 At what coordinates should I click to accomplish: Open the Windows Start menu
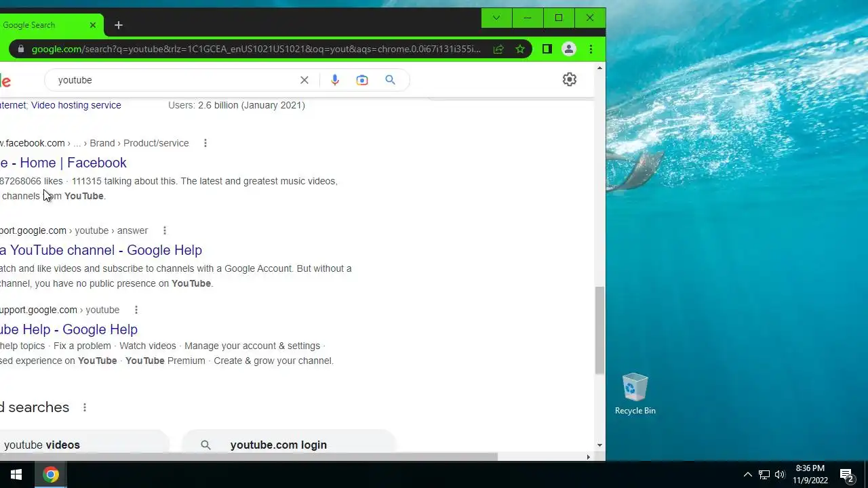16,474
